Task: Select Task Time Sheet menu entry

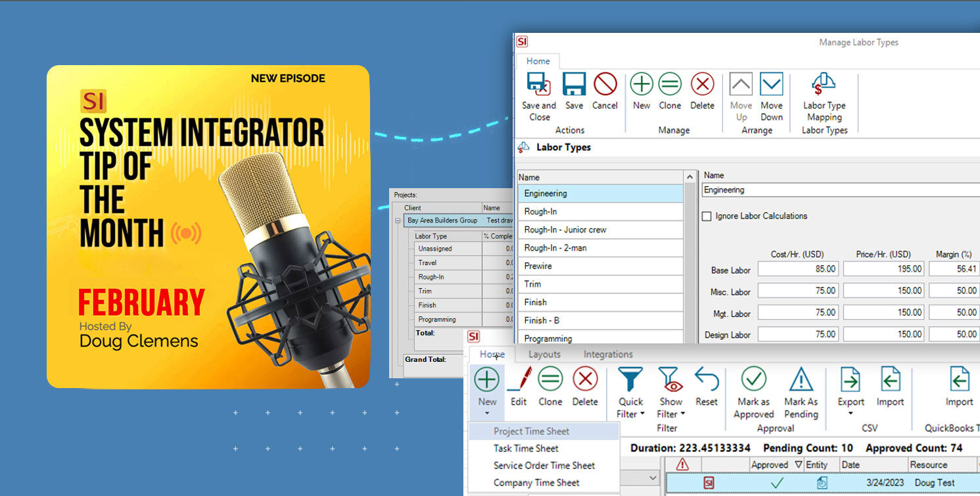Action: [x=544, y=449]
